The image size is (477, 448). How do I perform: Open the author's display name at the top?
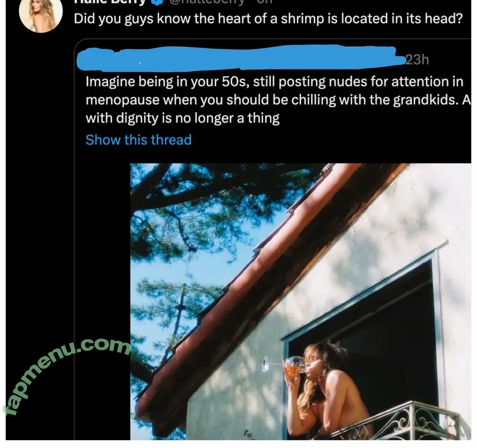110,2
